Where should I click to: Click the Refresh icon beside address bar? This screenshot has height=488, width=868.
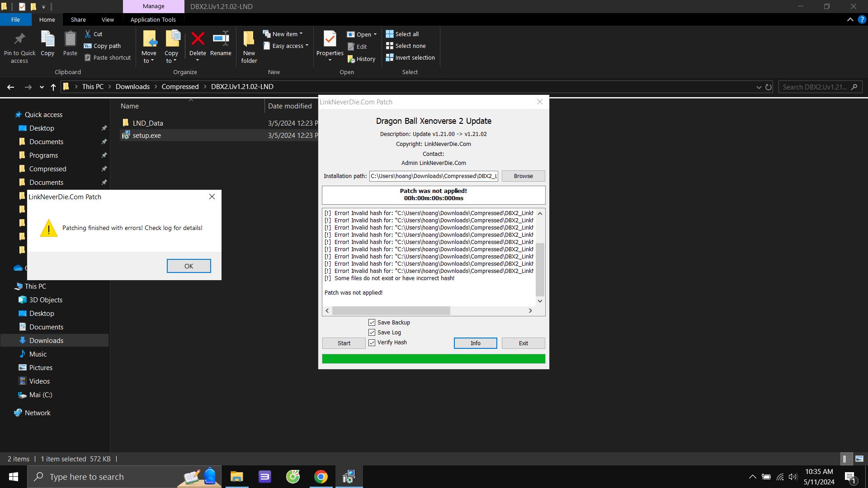tap(769, 87)
